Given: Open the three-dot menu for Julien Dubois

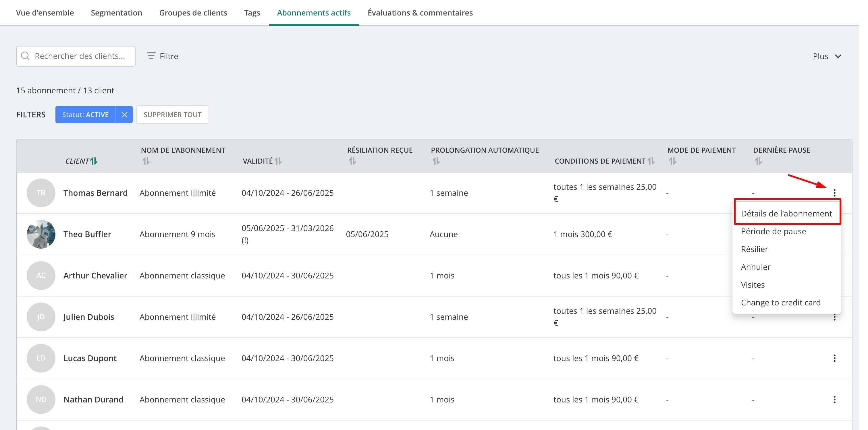Looking at the screenshot, I should pyautogui.click(x=834, y=317).
